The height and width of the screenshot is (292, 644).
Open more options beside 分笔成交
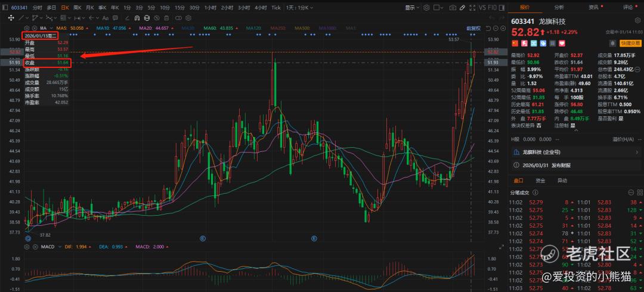click(631, 192)
